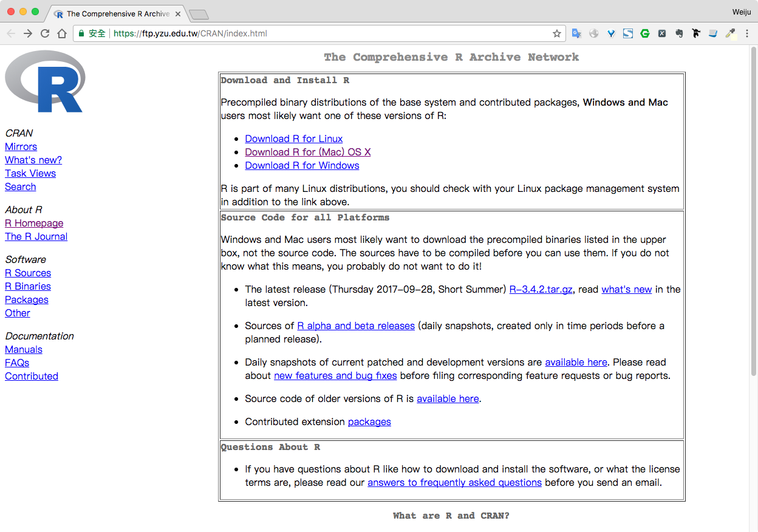Bookmark this page with the star icon
The height and width of the screenshot is (532, 758).
[x=556, y=33]
